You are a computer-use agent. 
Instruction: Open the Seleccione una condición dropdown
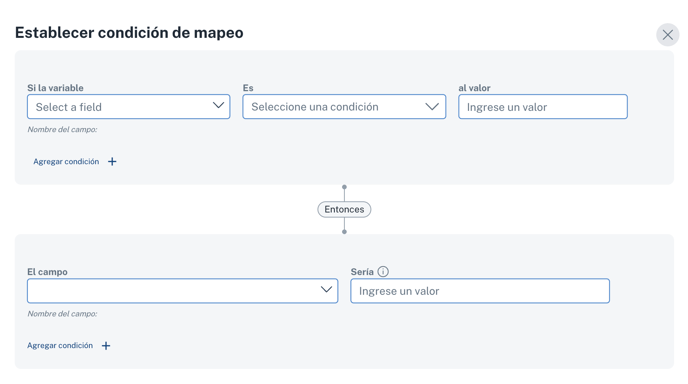click(344, 107)
